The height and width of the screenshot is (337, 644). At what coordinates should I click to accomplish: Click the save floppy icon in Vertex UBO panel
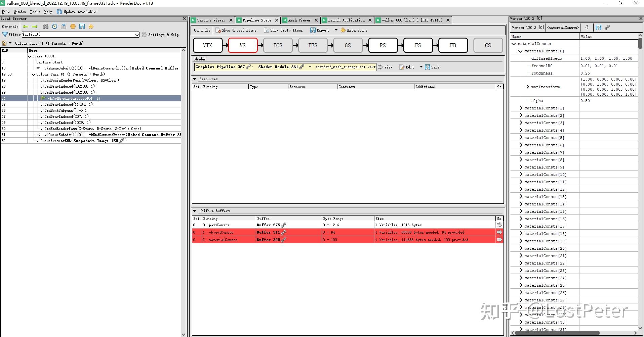point(599,28)
